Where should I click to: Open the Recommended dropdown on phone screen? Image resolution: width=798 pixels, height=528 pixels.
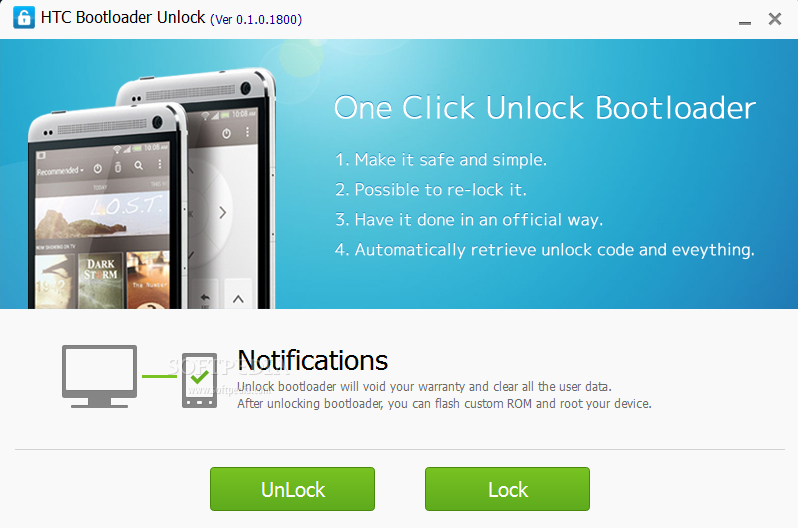coord(60,171)
